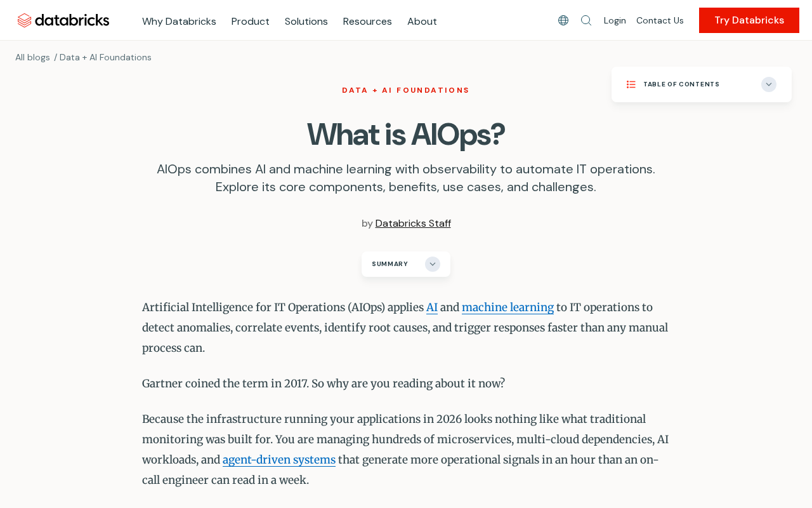Click the Contact Us link
This screenshot has width=812, height=508.
coord(660,20)
